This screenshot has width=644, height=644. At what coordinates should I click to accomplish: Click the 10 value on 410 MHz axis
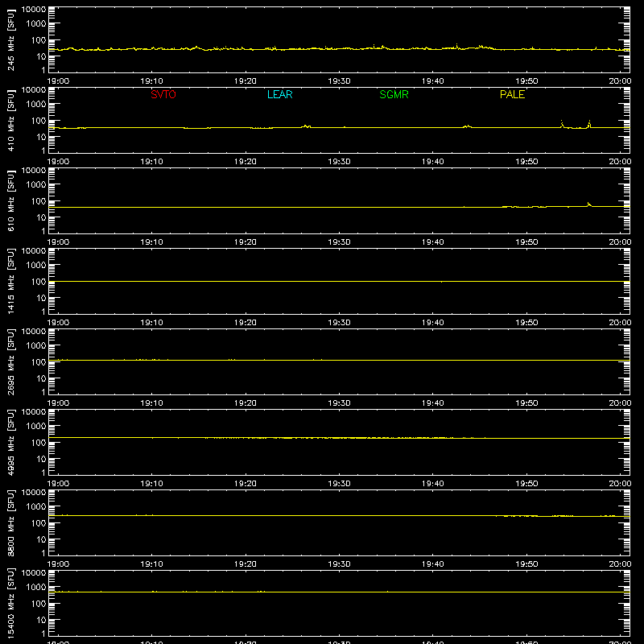[41, 137]
